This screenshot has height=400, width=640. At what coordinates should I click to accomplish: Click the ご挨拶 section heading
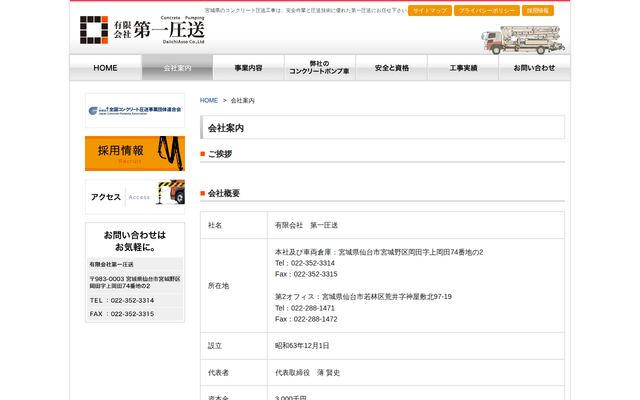[x=220, y=154]
